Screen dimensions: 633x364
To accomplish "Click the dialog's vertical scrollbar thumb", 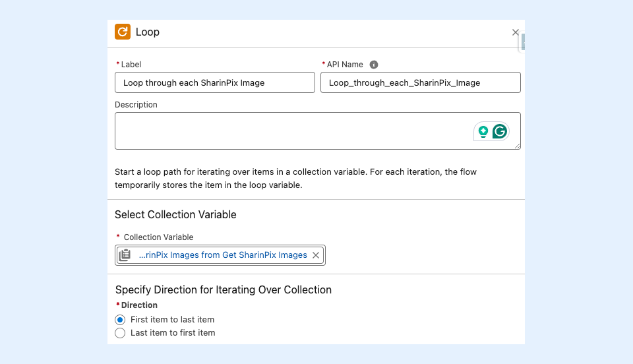I will (x=523, y=43).
